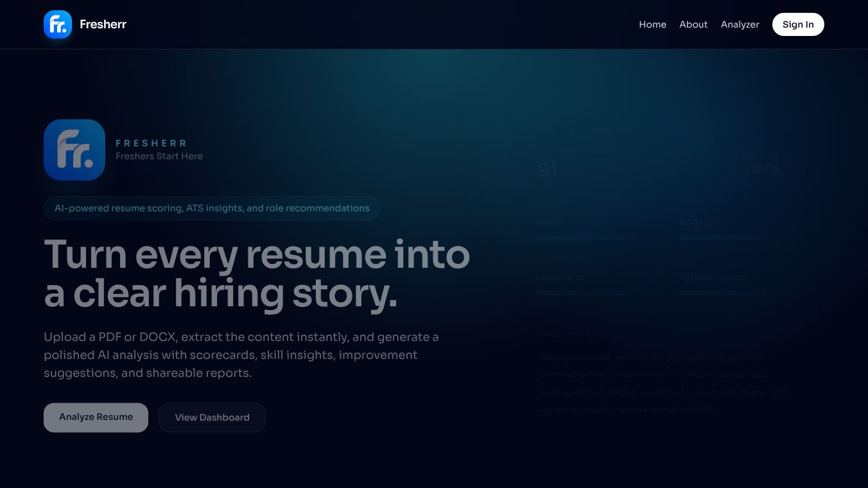Go to the Analyzer page link
Viewport: 868px width, 488px height.
pos(740,24)
